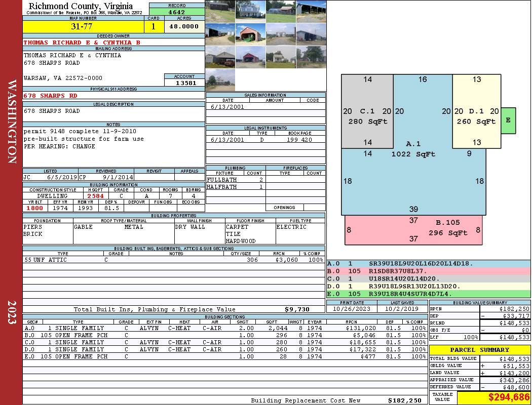532x405 pixels.
Task: Click the taxable value $294,686
Action: tap(509, 397)
